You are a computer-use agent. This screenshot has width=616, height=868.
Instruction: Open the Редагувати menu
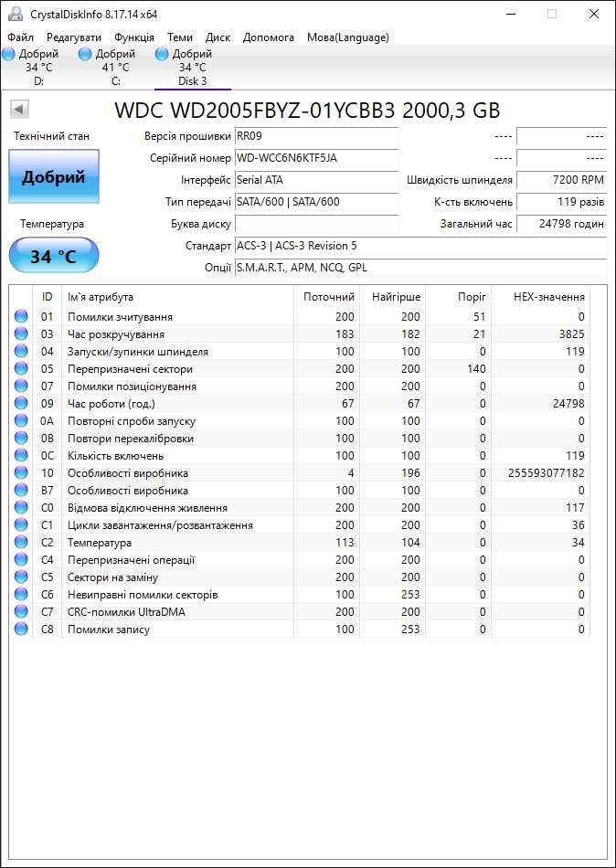(74, 37)
